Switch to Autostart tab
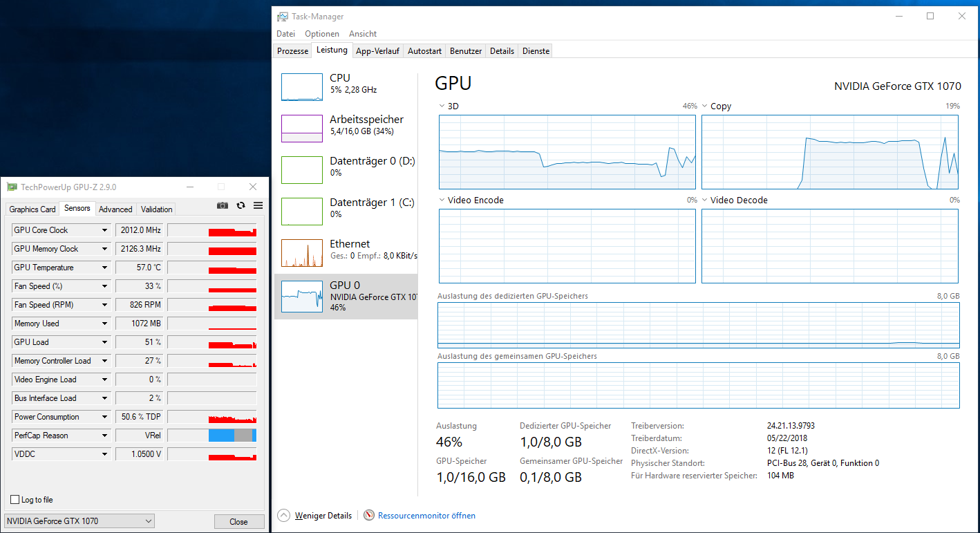 (x=424, y=51)
